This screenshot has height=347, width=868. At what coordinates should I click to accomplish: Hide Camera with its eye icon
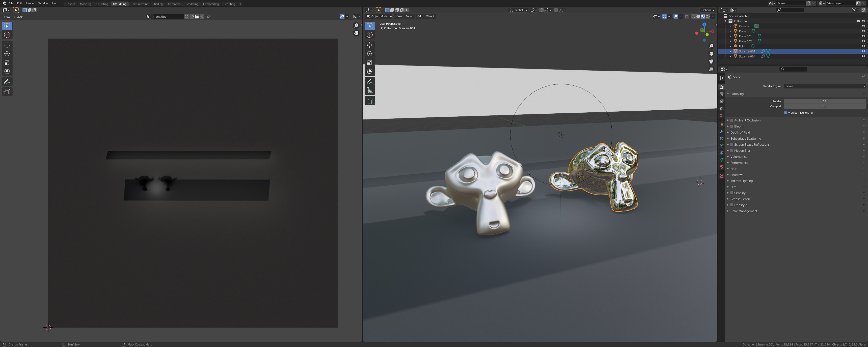[x=863, y=26]
